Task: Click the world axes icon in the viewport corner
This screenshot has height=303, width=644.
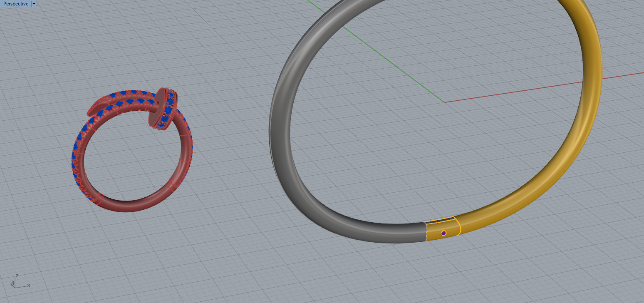Action: click(20, 282)
